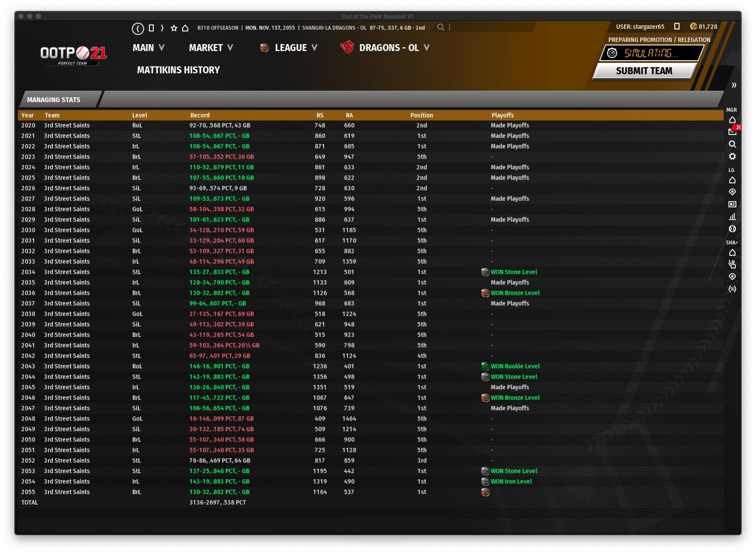Expand the MARKET dropdown menu

pyautogui.click(x=211, y=48)
